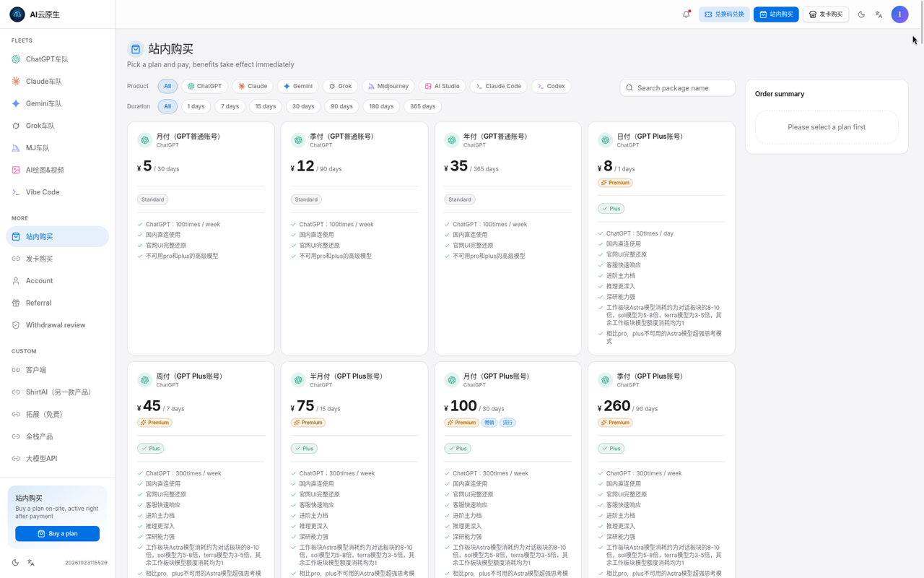Filter products by AI Studio
This screenshot has height=578, width=924.
click(443, 86)
